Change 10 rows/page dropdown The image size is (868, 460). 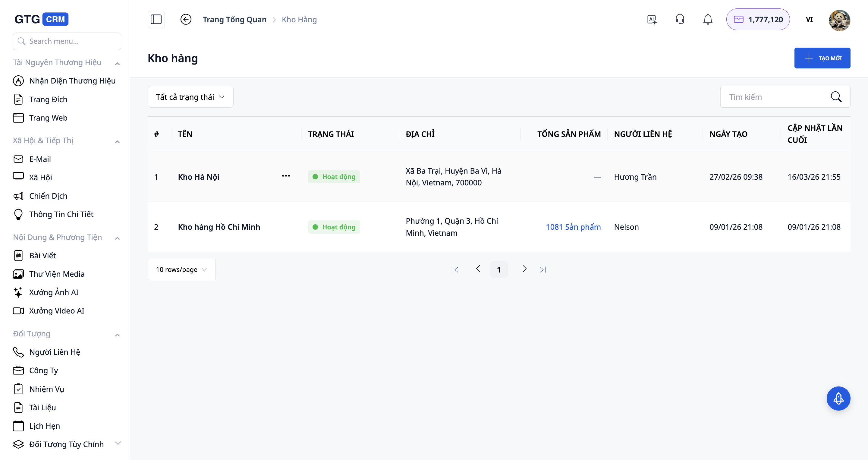click(x=181, y=269)
